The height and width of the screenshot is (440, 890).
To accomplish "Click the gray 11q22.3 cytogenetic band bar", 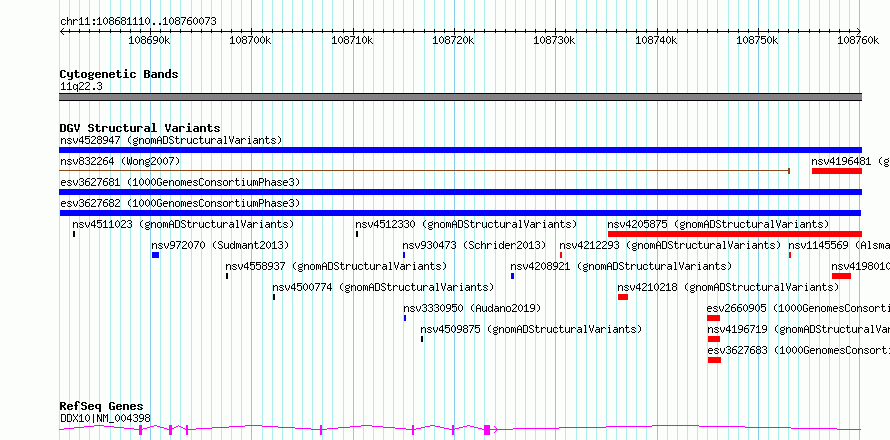I will [460, 97].
